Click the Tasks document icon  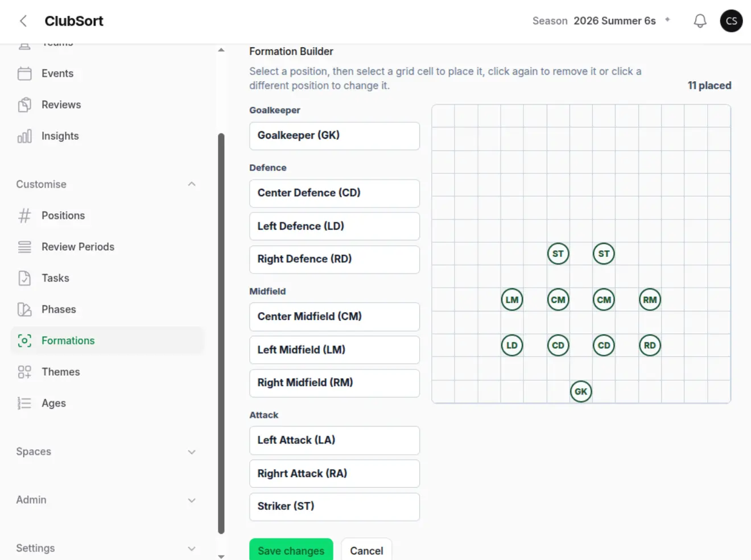point(24,278)
